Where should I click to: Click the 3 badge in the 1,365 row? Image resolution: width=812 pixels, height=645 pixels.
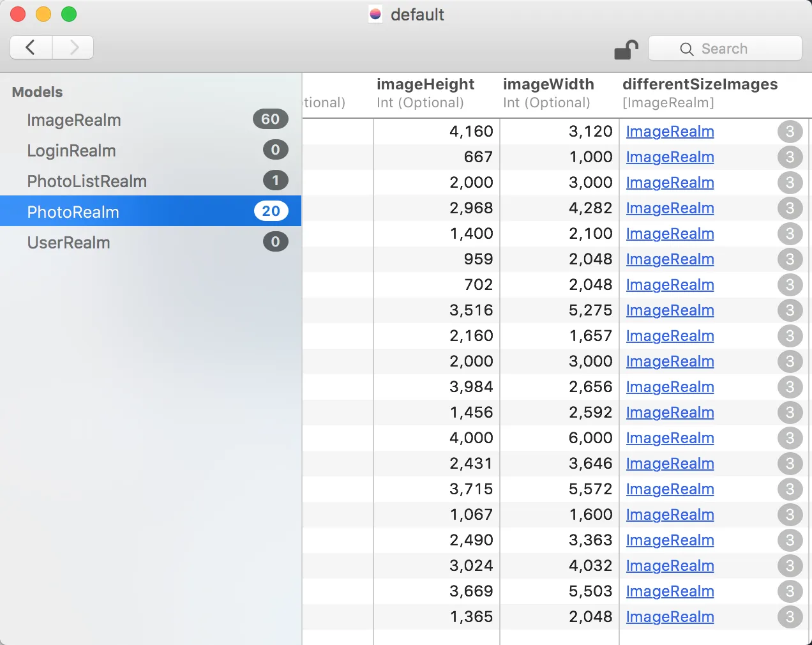(790, 617)
